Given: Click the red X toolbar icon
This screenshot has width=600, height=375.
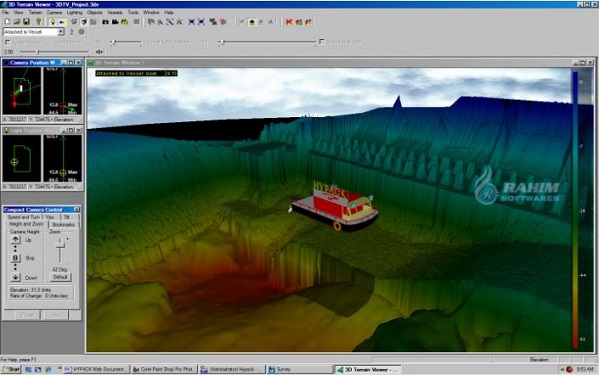Looking at the screenshot, I should pos(289,22).
